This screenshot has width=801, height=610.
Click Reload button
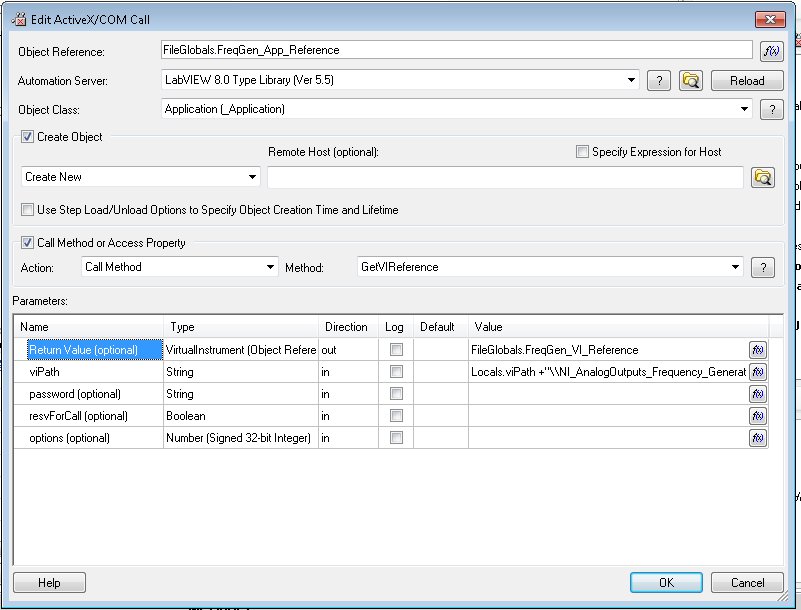(x=747, y=81)
